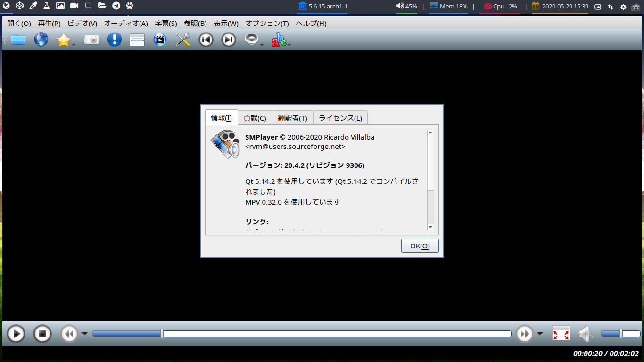
Task: Expand the abc subtitle track dropdown arrow
Action: point(289,45)
